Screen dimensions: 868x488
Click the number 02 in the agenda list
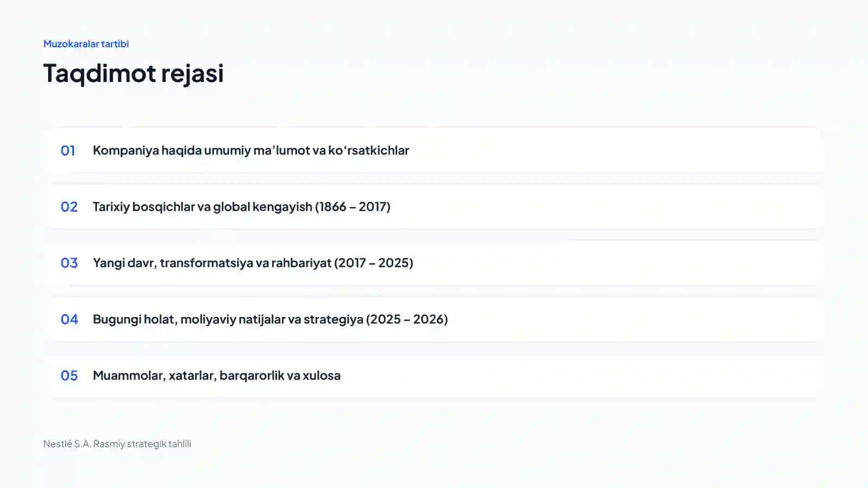[x=69, y=207]
